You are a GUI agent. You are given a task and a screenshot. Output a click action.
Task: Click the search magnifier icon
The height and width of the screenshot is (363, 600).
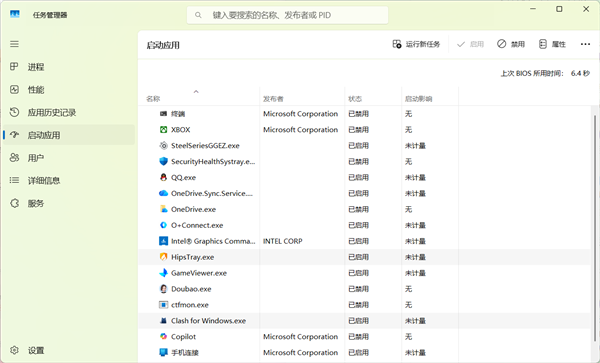tap(198, 15)
